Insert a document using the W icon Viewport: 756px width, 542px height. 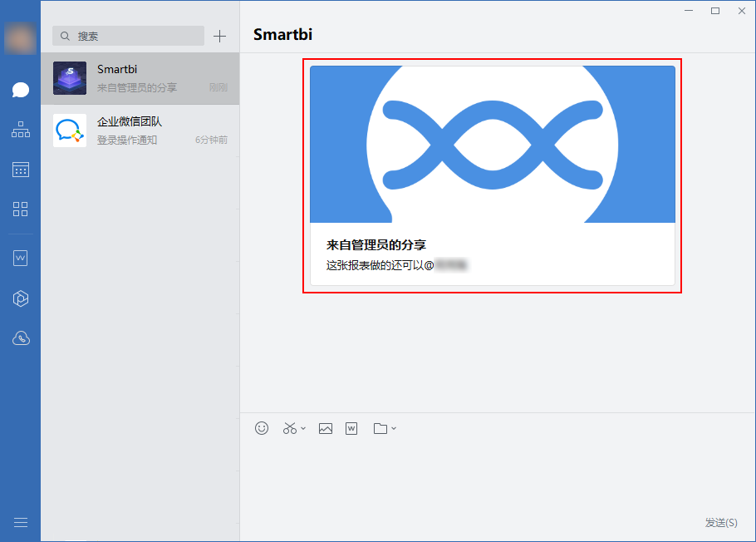(351, 428)
